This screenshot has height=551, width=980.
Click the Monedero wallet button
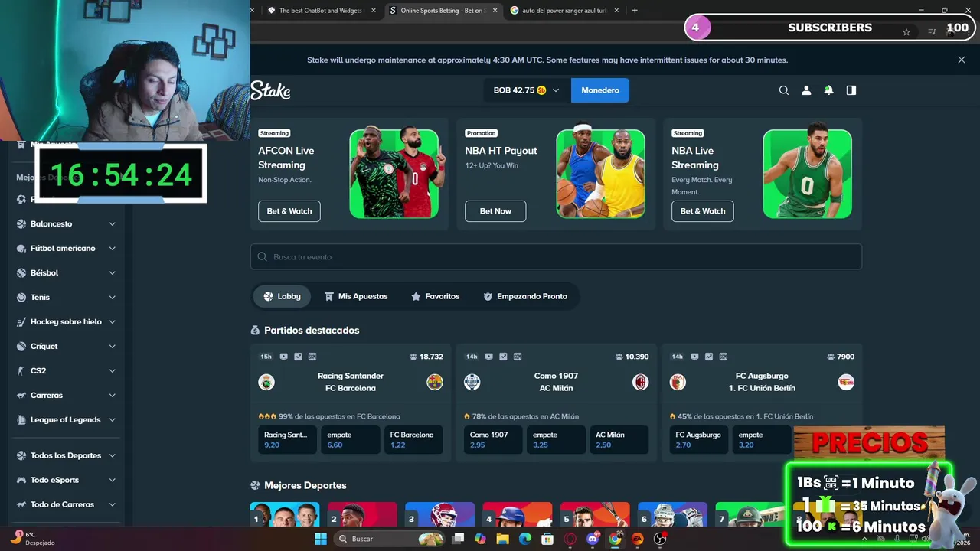pyautogui.click(x=599, y=90)
